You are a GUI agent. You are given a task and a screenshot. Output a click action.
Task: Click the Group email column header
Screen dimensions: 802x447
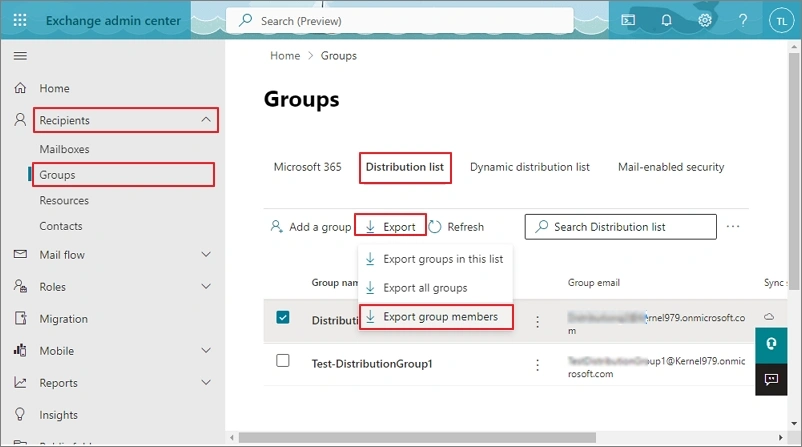point(593,282)
